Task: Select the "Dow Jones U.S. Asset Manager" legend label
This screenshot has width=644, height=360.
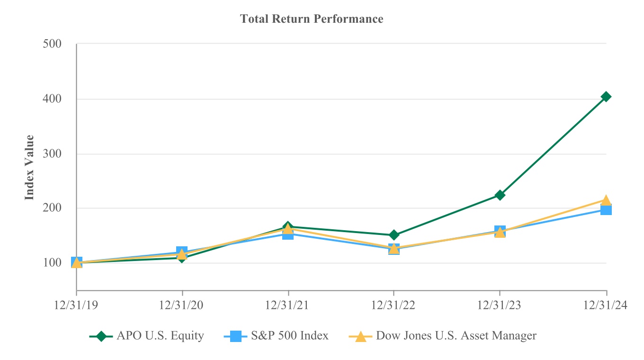Action: pos(456,336)
